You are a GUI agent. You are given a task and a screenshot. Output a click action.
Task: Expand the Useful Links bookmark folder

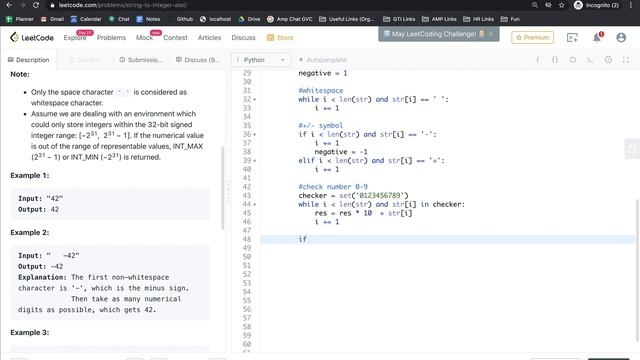coord(347,19)
